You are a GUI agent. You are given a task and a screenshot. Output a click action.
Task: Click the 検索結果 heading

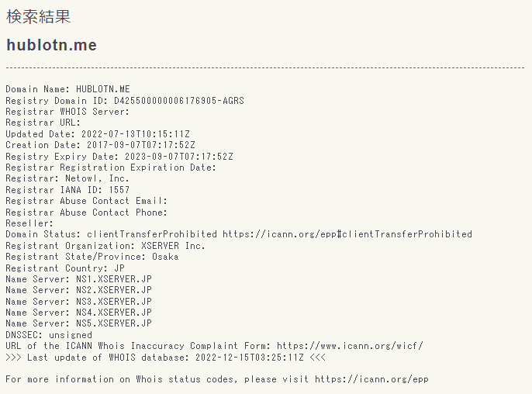pos(39,16)
